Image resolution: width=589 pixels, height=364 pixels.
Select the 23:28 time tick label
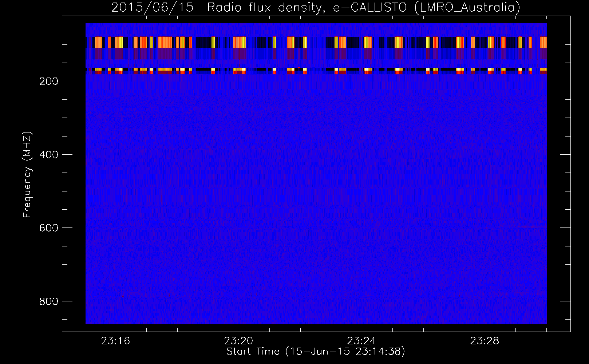click(485, 341)
